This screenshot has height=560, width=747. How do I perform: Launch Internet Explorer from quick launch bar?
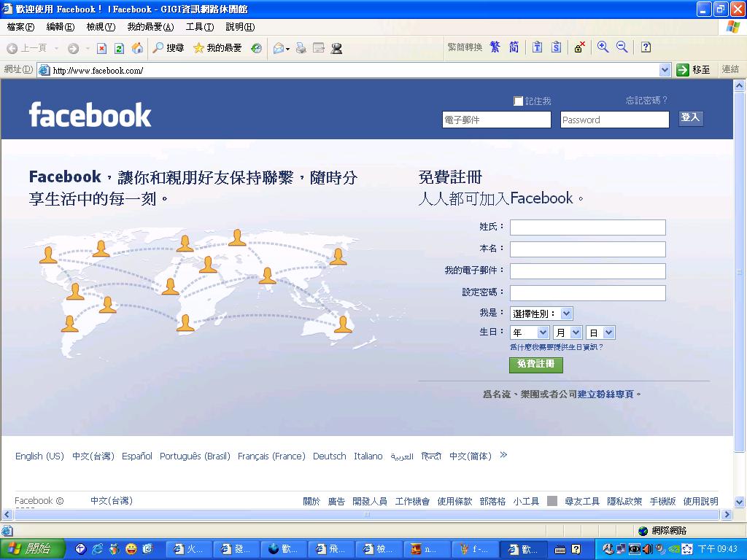tap(97, 549)
